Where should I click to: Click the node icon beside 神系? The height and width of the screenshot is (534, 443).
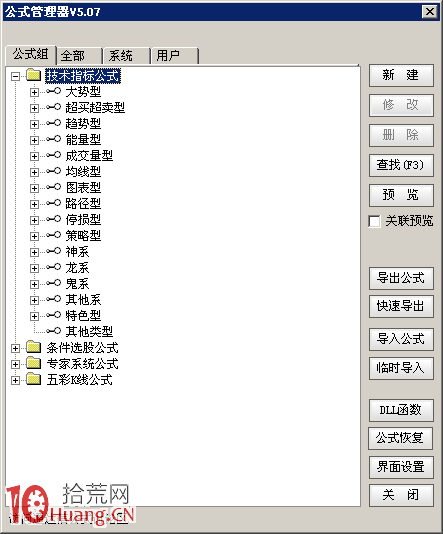pyautogui.click(x=53, y=251)
